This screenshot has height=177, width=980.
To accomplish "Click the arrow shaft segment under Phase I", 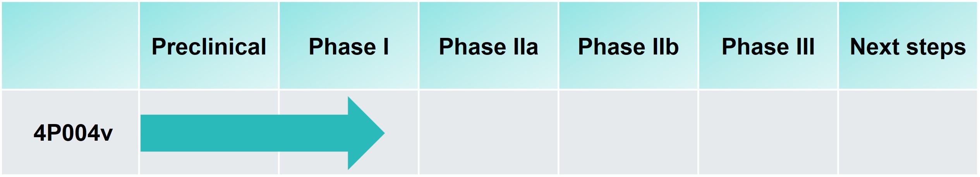I will pos(314,133).
